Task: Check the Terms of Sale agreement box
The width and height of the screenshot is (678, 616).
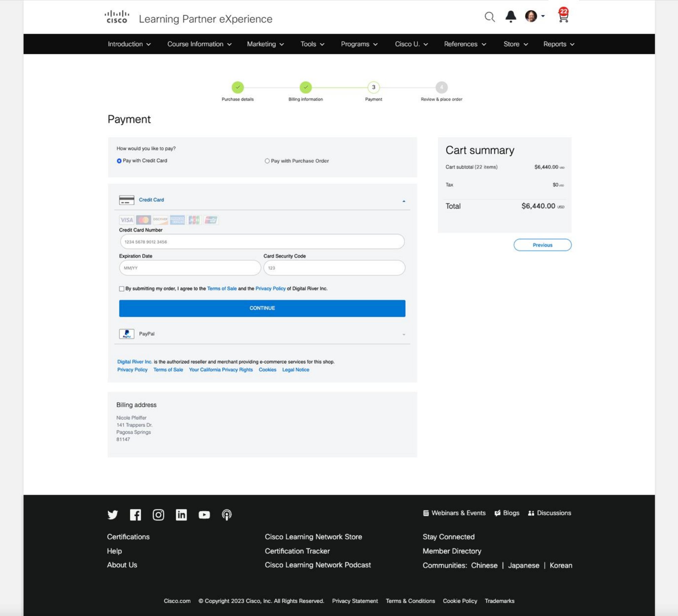Action: [121, 289]
